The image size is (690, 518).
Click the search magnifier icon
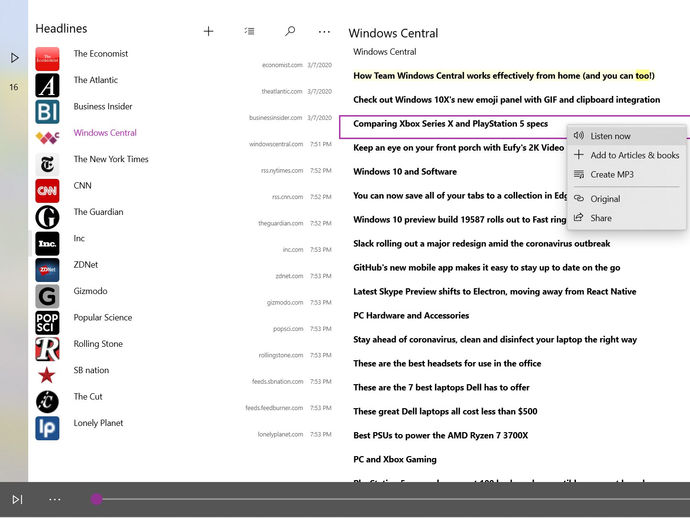290,31
